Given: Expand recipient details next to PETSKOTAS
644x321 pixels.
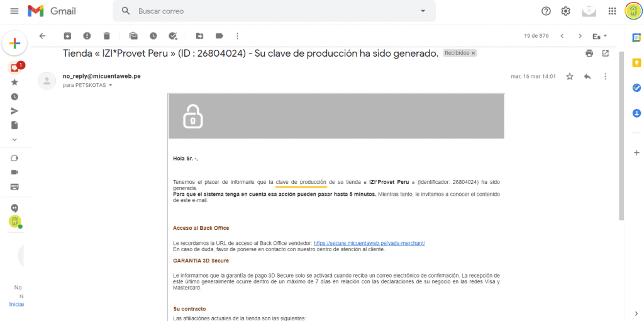Looking at the screenshot, I should pyautogui.click(x=110, y=86).
